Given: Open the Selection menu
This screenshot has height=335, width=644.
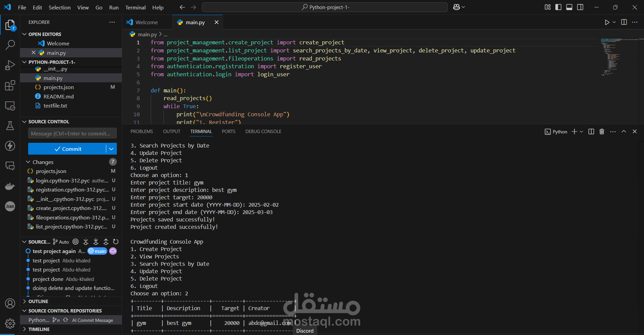Looking at the screenshot, I should [59, 7].
